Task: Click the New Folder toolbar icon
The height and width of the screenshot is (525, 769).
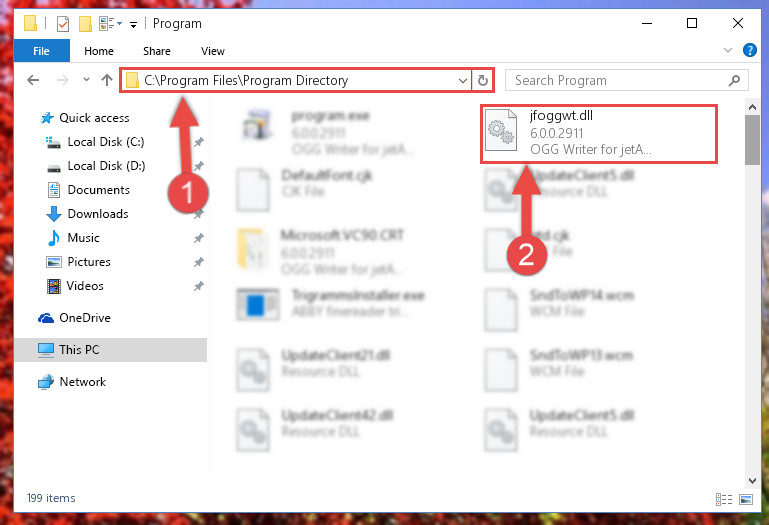Action: [85, 24]
